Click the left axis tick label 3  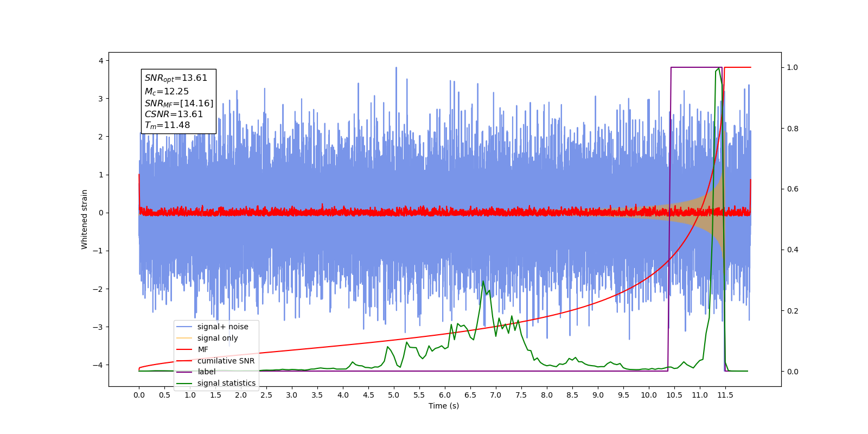[x=101, y=99]
